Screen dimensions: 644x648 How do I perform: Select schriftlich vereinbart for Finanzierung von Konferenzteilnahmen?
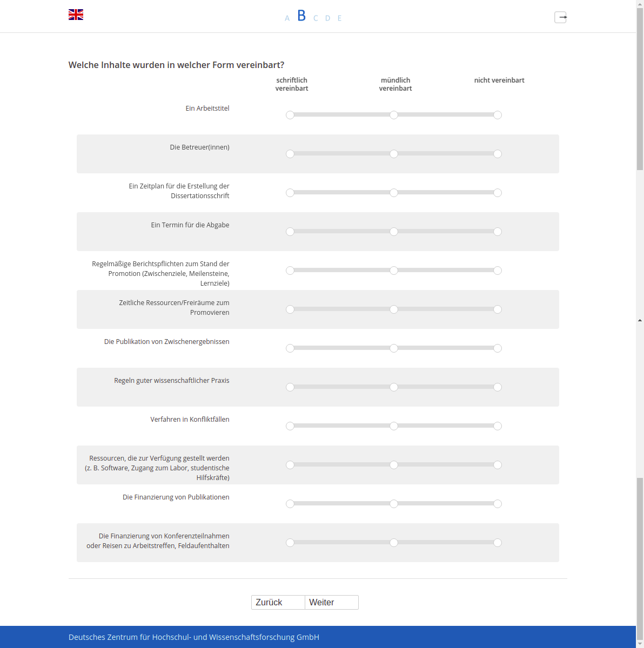[x=290, y=543]
